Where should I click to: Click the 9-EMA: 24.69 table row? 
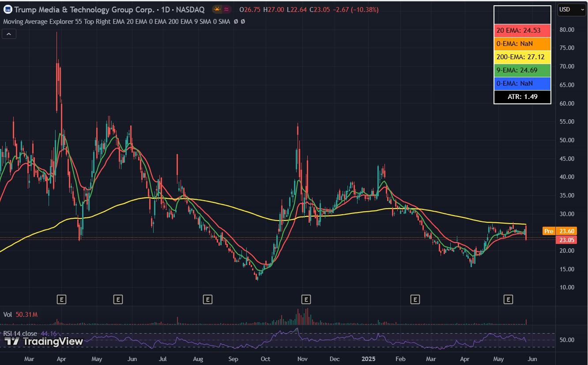[x=522, y=70]
